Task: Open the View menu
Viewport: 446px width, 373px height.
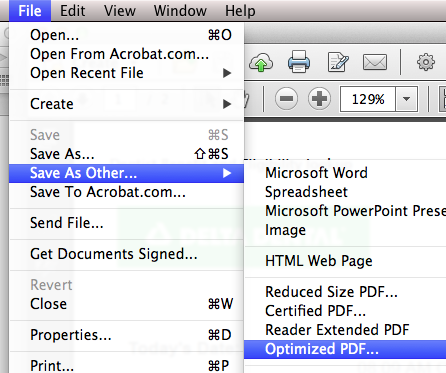Action: tap(120, 11)
